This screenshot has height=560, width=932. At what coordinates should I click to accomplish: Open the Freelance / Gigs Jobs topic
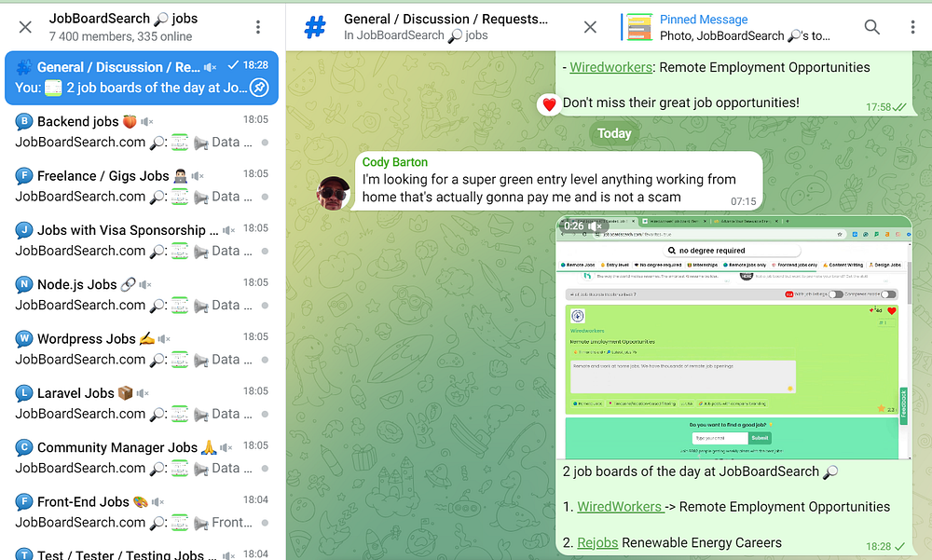coord(142,186)
